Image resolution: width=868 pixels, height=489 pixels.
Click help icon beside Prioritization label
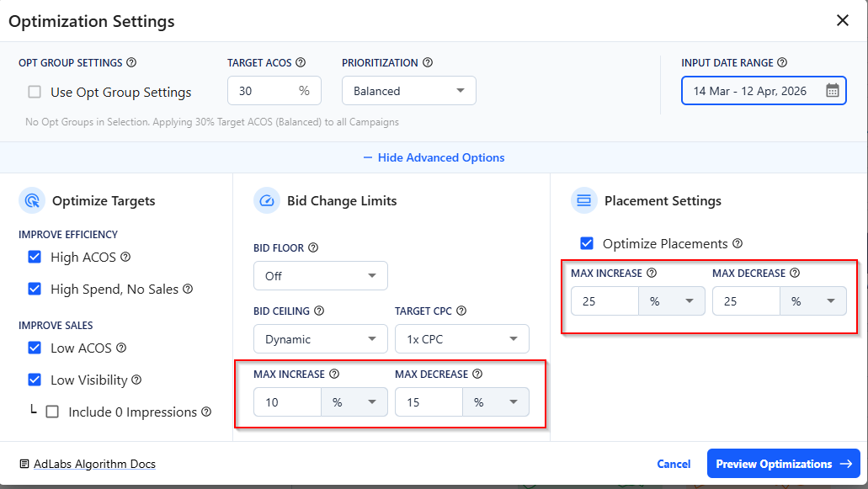click(x=428, y=62)
